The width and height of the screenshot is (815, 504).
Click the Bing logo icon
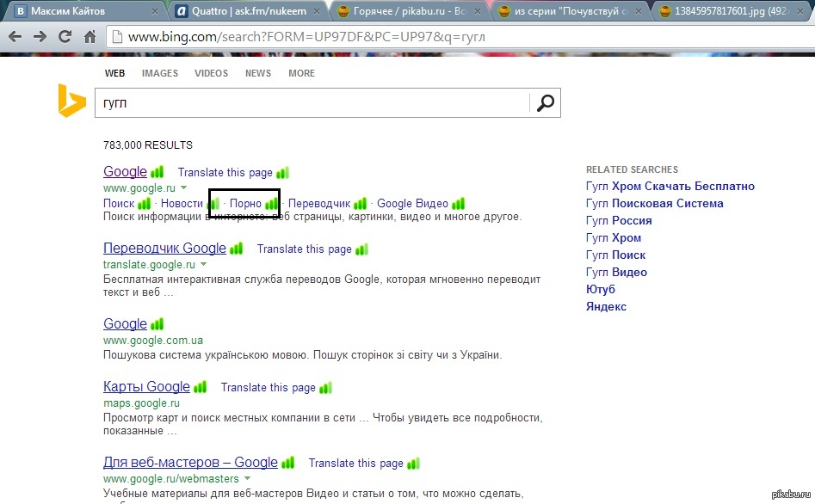click(x=71, y=101)
